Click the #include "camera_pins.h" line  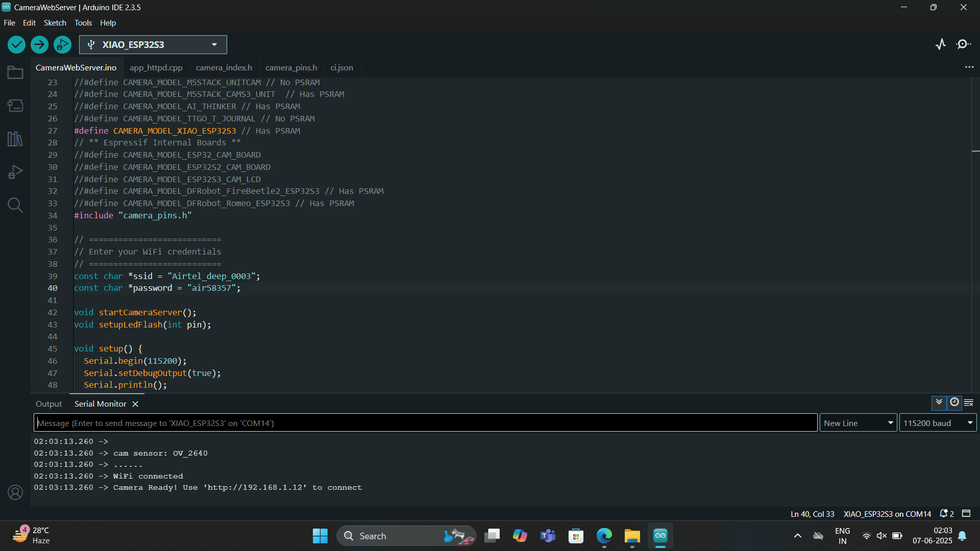tap(133, 216)
